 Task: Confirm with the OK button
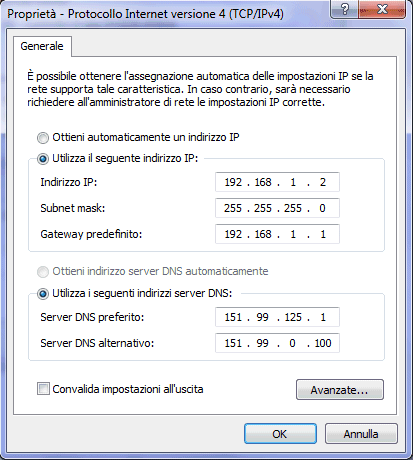[280, 434]
